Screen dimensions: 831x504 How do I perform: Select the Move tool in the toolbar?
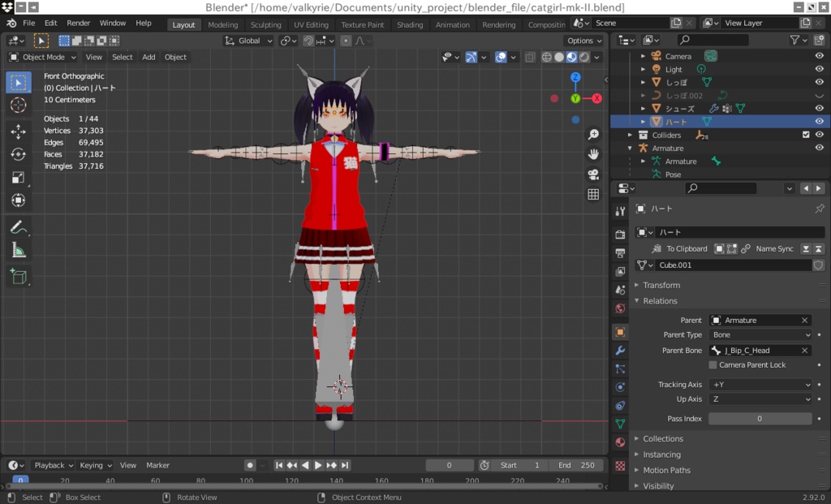[x=19, y=132]
